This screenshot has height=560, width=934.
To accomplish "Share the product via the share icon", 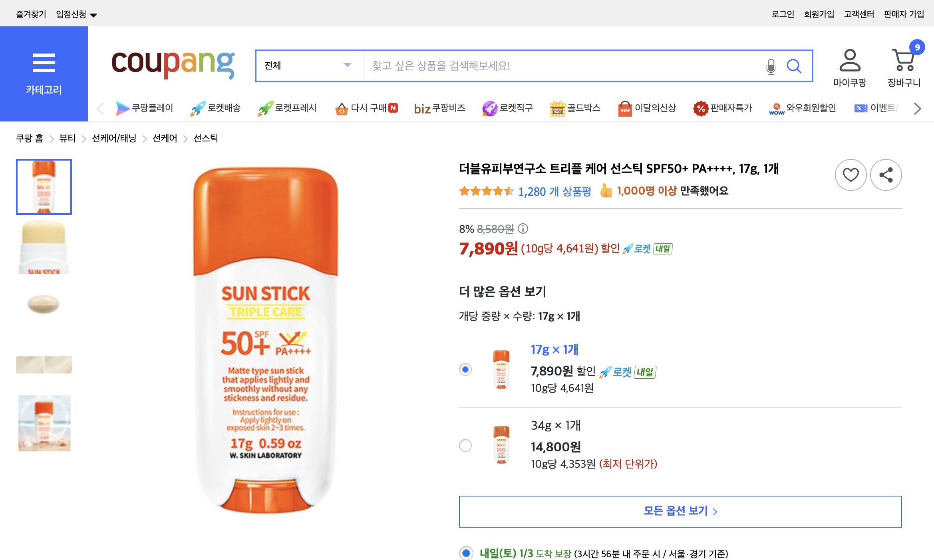I will [x=886, y=175].
